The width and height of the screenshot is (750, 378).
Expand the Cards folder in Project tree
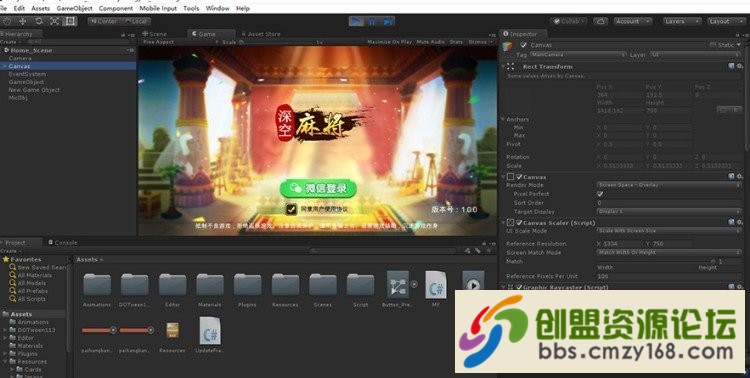coord(12,369)
